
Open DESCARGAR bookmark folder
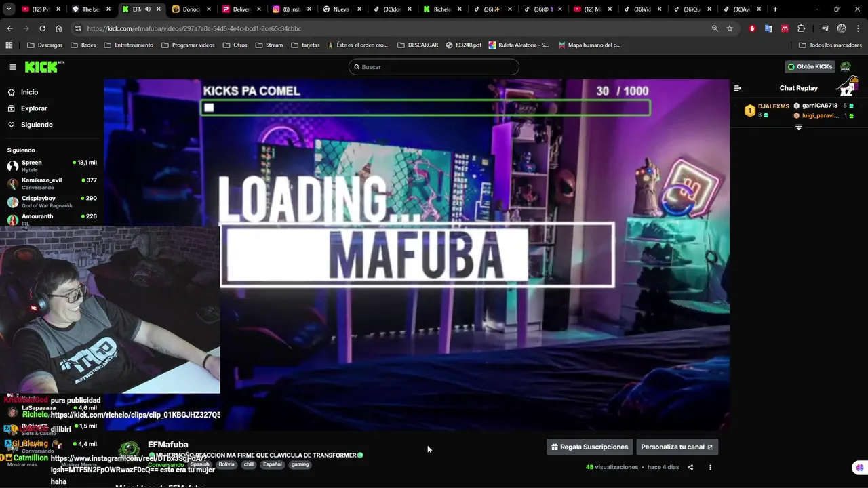(x=418, y=45)
